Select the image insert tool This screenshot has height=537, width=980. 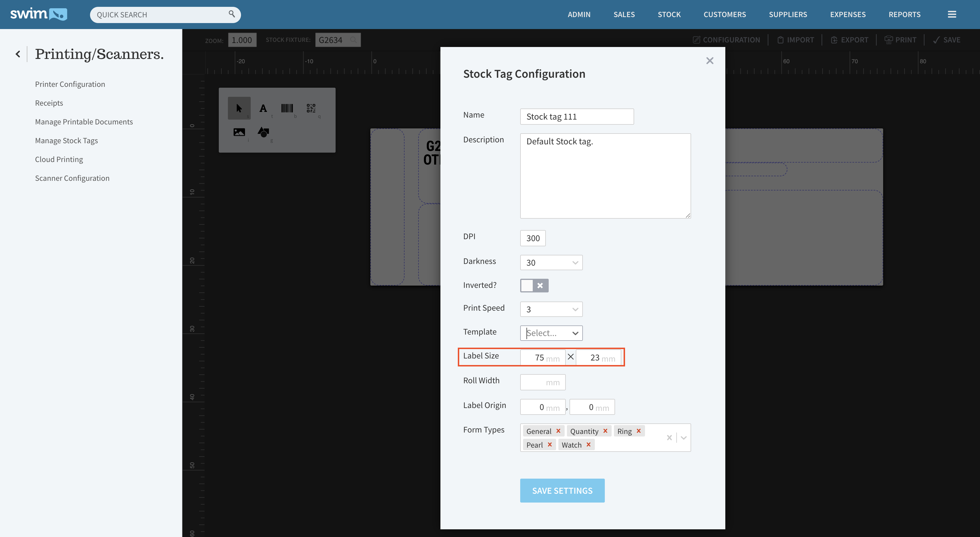(x=239, y=132)
